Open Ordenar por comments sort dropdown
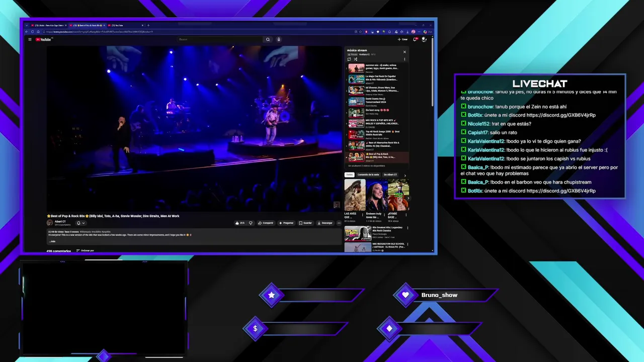The height and width of the screenshot is (362, 644). tap(85, 250)
